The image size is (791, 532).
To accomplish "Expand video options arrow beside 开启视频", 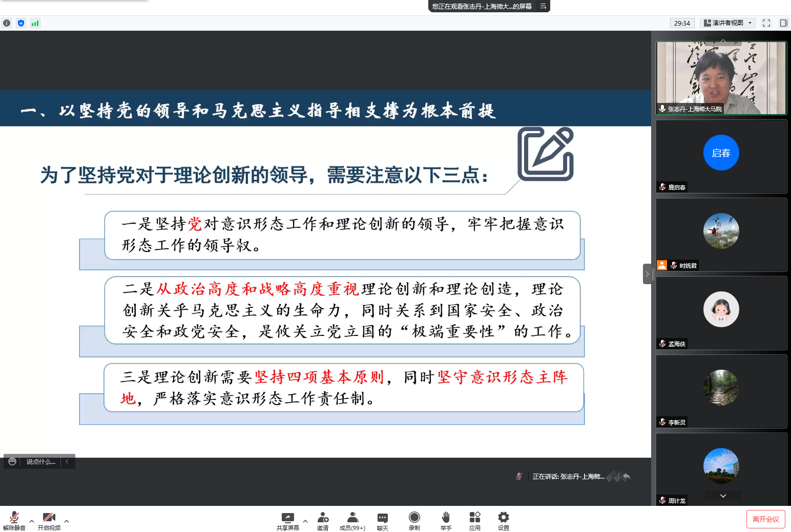I will tap(67, 521).
